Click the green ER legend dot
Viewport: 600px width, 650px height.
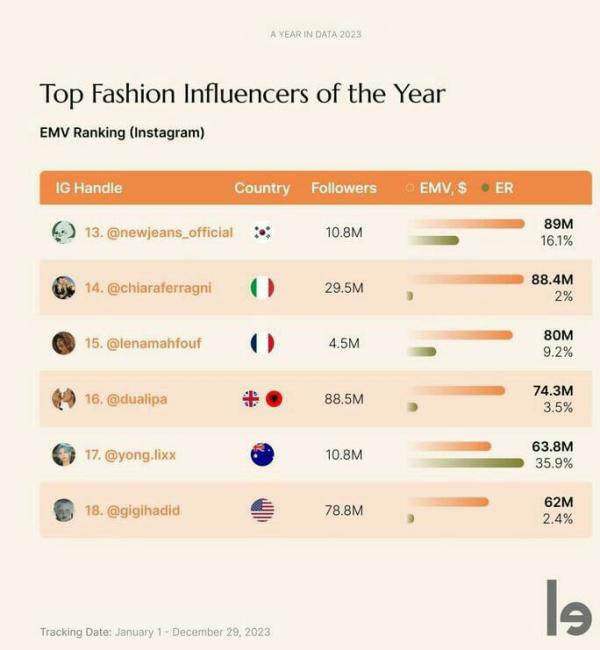[485, 188]
